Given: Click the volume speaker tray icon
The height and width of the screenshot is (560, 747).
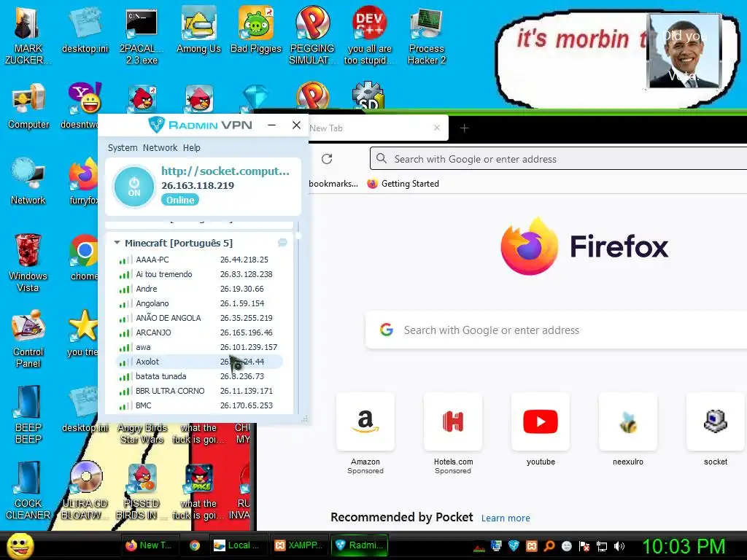Looking at the screenshot, I should 619,546.
